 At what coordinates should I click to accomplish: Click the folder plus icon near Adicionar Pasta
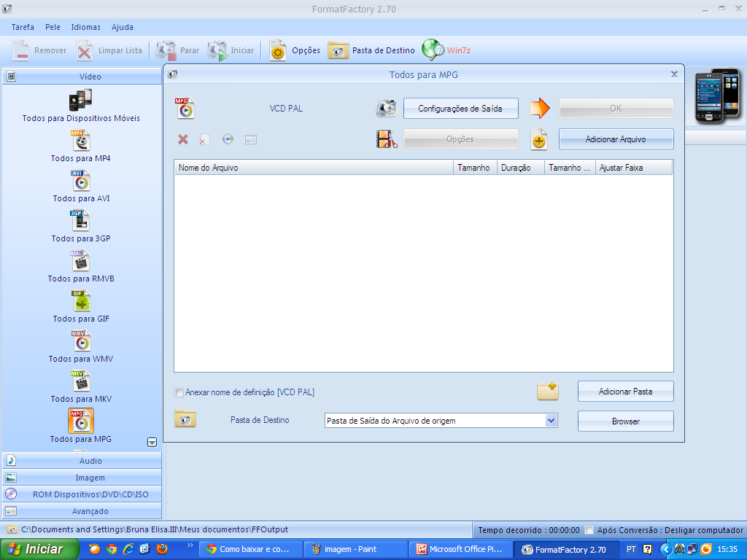tap(547, 392)
